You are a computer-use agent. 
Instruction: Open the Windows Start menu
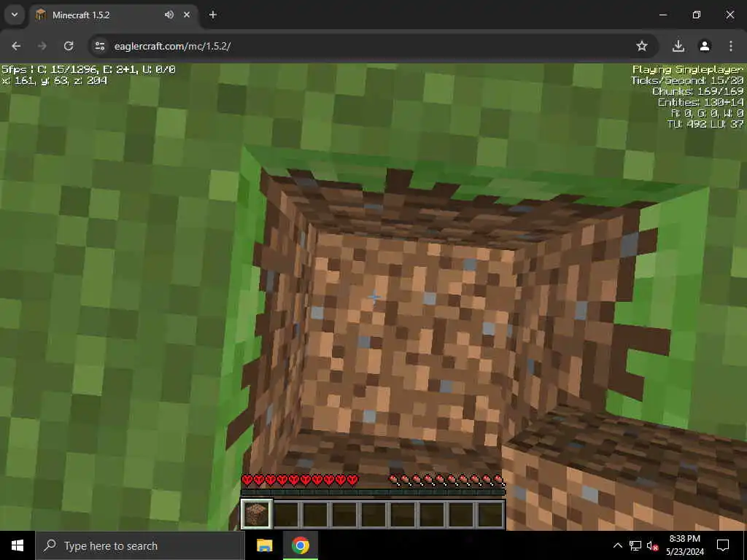pos(18,545)
